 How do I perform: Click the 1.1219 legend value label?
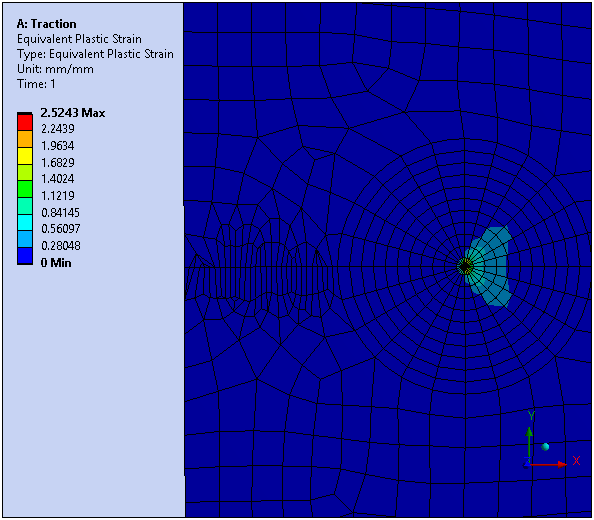[x=58, y=196]
